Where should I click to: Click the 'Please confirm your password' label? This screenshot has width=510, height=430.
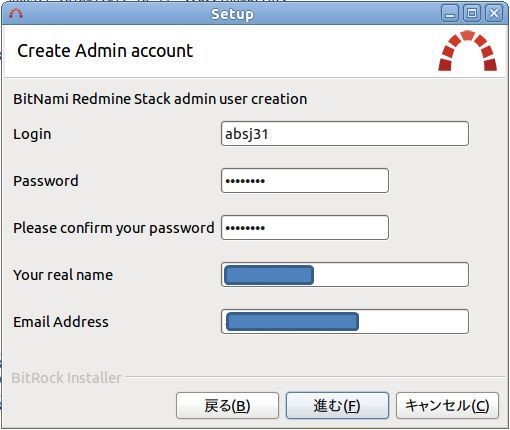click(114, 228)
